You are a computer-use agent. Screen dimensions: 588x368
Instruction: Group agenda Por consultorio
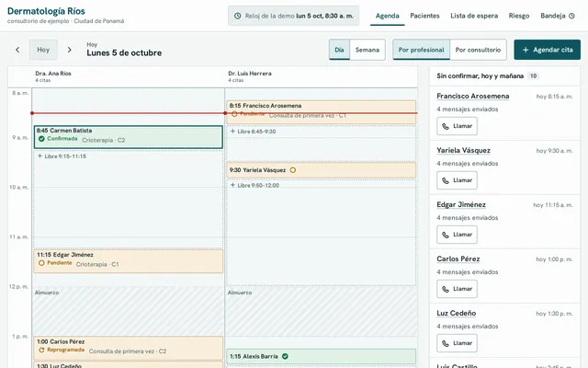(x=478, y=50)
